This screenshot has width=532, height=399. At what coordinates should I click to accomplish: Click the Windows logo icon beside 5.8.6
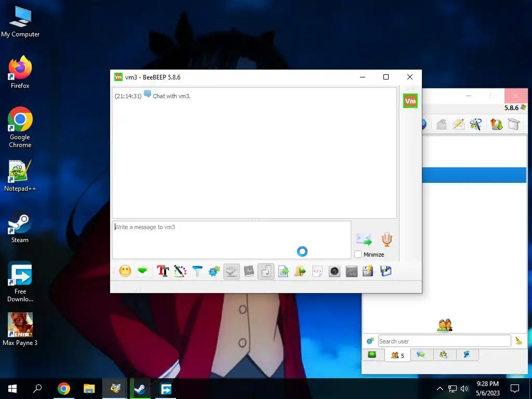coord(523,108)
